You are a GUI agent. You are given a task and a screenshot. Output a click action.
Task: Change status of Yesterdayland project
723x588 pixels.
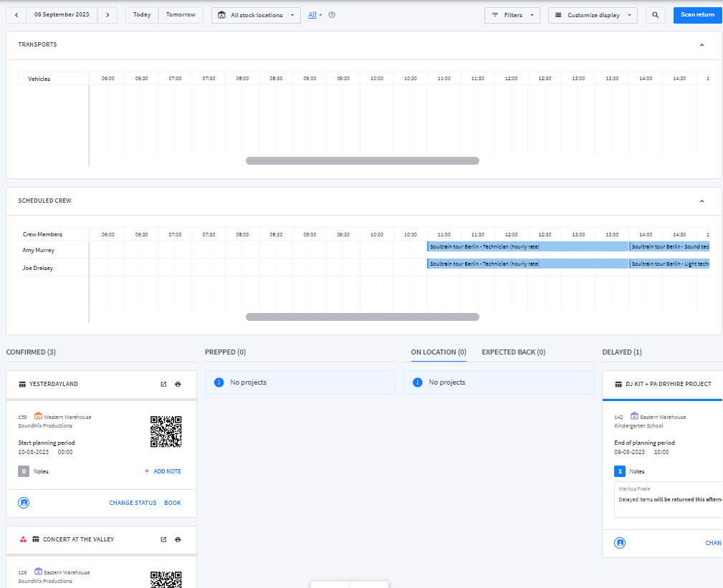coord(133,503)
